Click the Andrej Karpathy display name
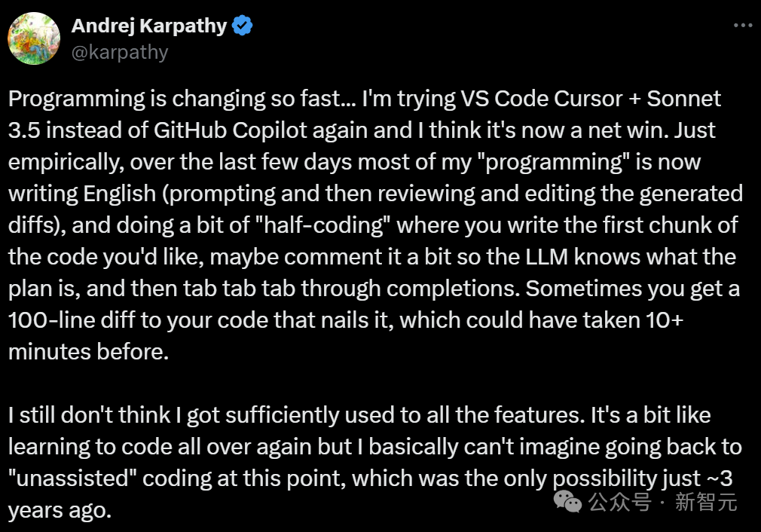 [x=149, y=26]
